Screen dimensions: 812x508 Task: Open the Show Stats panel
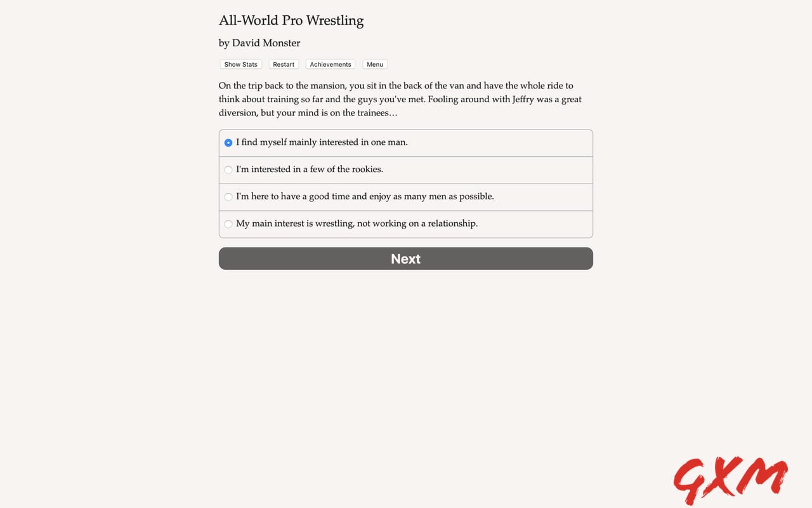pyautogui.click(x=240, y=64)
